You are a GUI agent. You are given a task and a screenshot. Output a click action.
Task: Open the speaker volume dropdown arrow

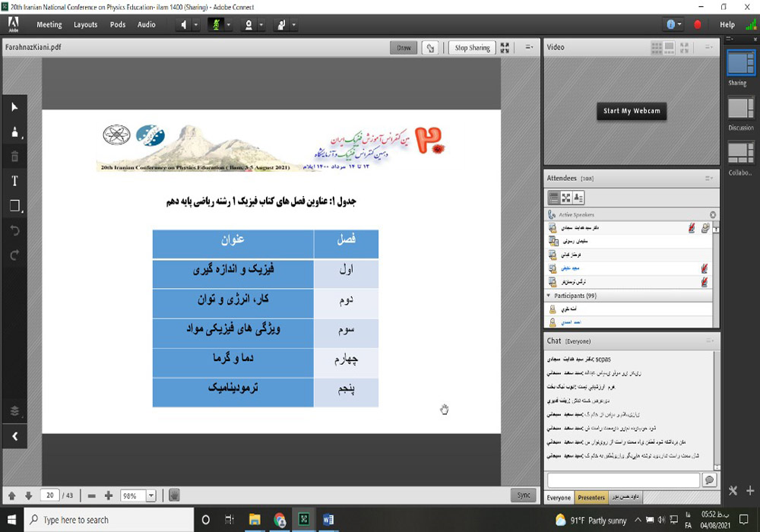tap(195, 24)
